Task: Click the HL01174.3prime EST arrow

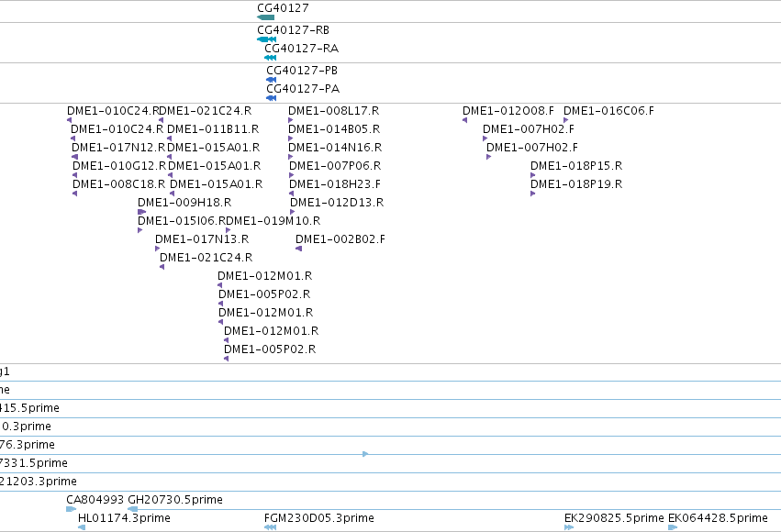Action: 82,527
